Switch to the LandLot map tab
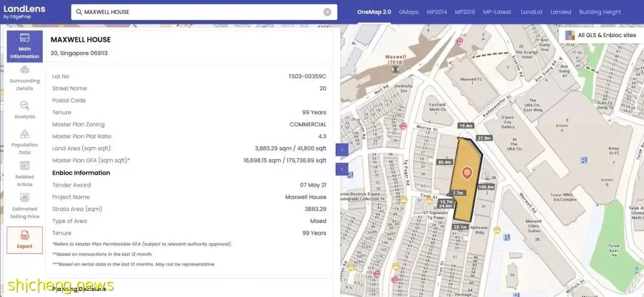The height and width of the screenshot is (297, 644). 531,12
